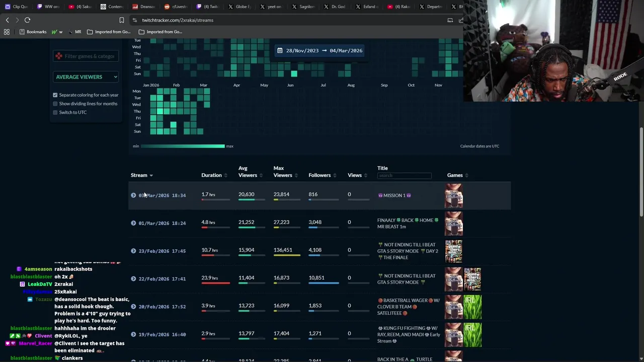Switch to the 'Globe Ey' X tab

click(x=239, y=7)
